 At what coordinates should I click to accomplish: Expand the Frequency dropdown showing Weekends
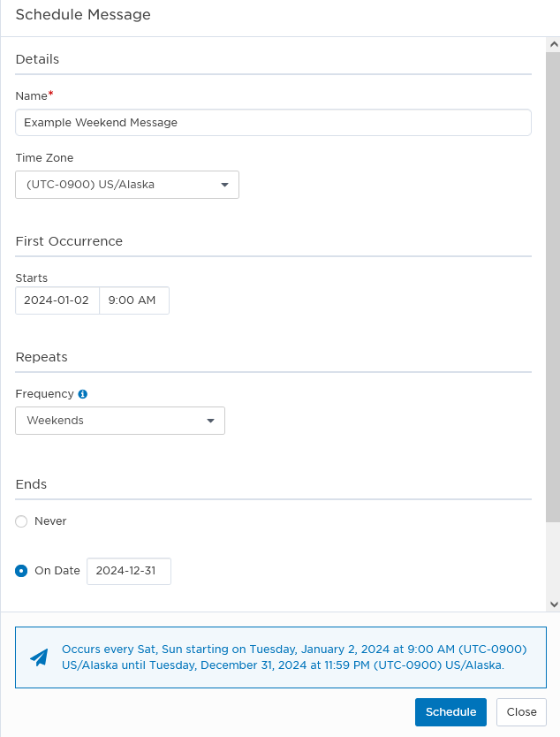[120, 421]
